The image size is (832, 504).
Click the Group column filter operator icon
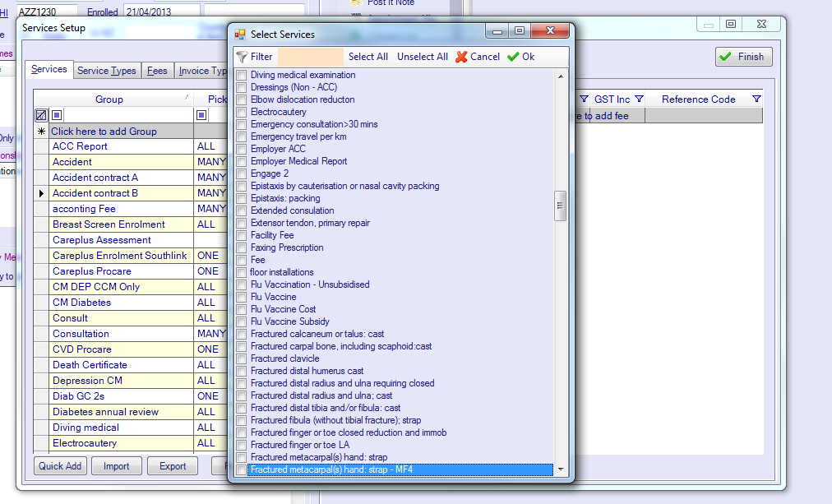pyautogui.click(x=57, y=115)
